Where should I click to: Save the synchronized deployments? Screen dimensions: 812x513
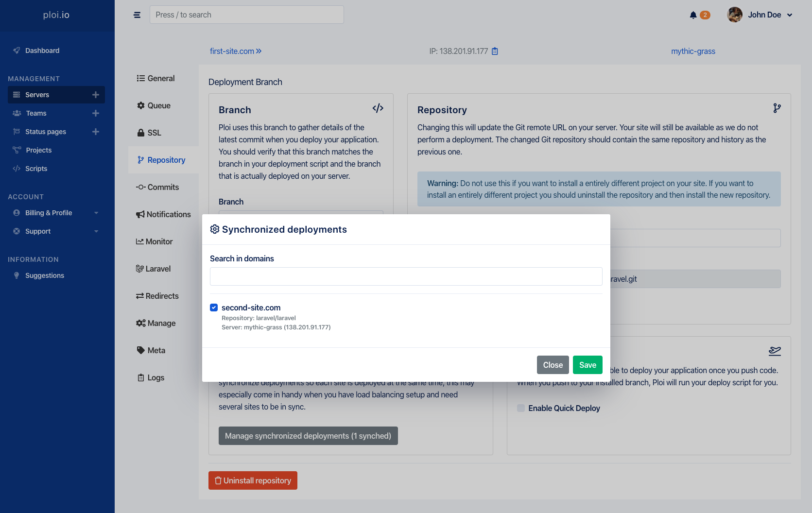coord(587,365)
